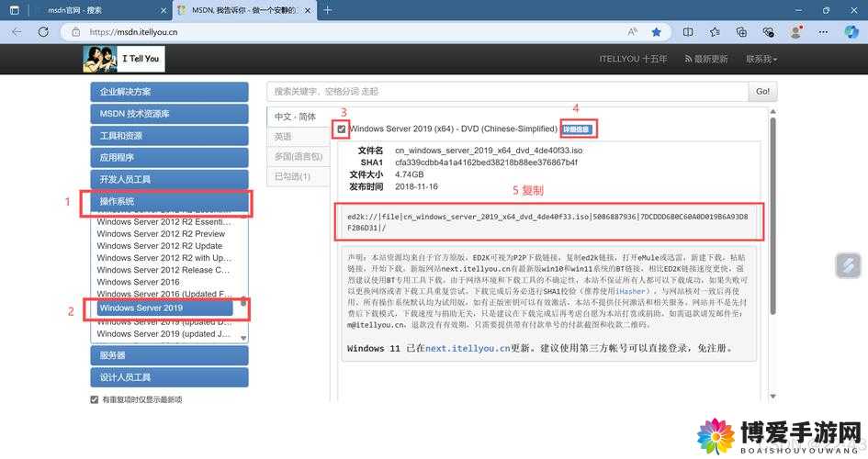Screen dimensions: 868x459
Task: Open the iHasher link in the notice
Action: [630, 291]
